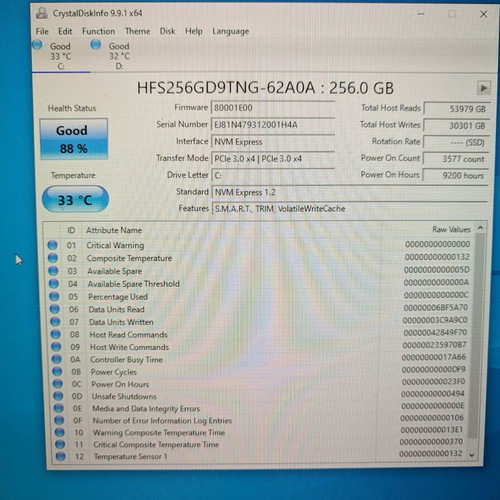The height and width of the screenshot is (500, 500).
Task: Click the status circle for Media and Data Integrity Errors
Action: point(59,408)
